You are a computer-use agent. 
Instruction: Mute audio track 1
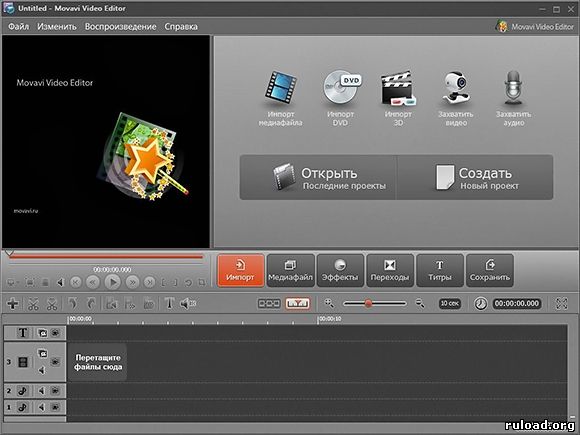[41, 407]
